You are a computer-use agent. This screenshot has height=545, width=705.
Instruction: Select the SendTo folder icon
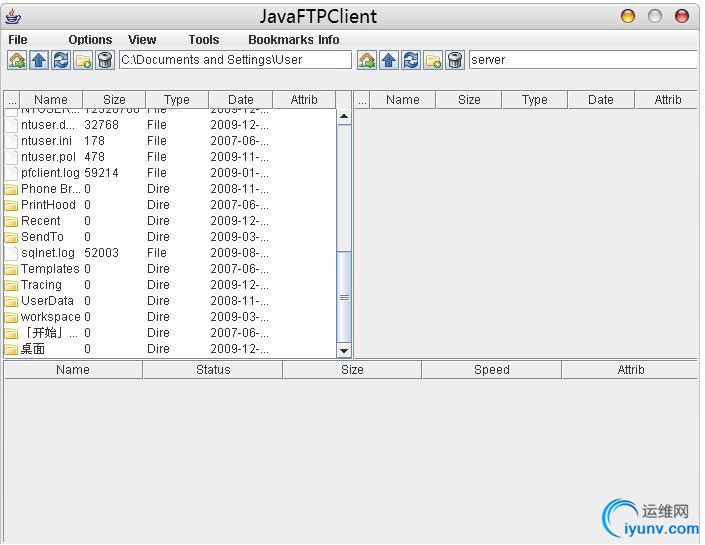[11, 237]
